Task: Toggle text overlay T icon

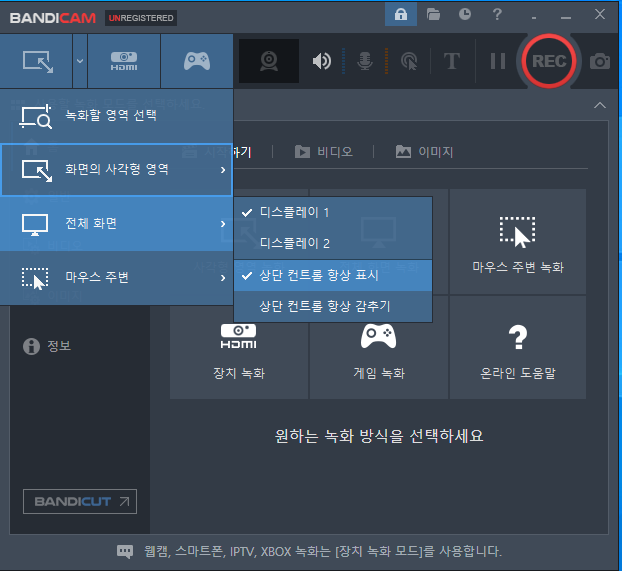Action: 452,61
